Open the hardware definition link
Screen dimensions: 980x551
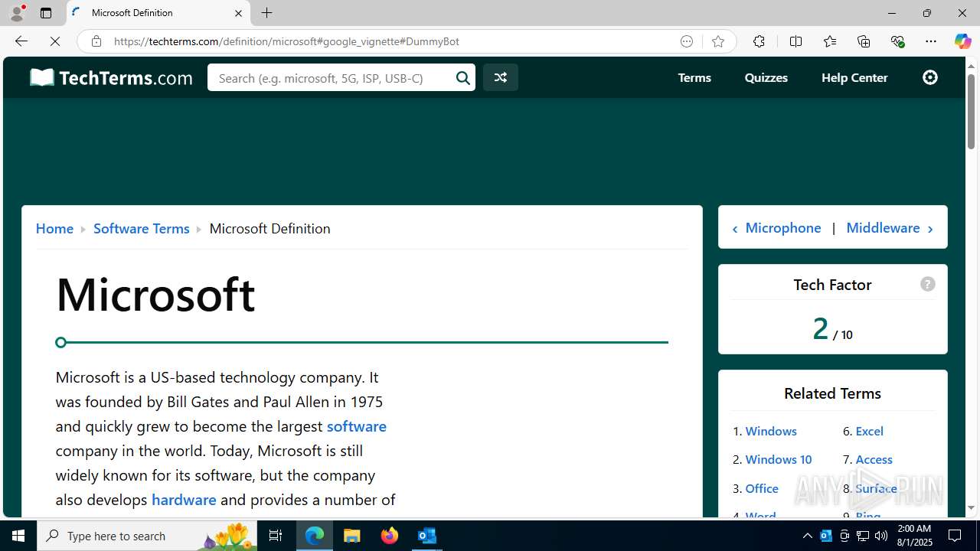[184, 499]
